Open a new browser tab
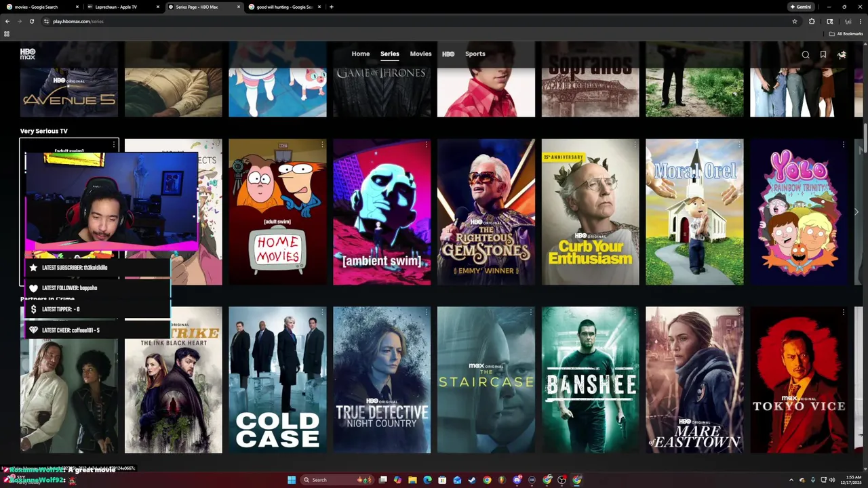868x488 pixels. [x=331, y=7]
